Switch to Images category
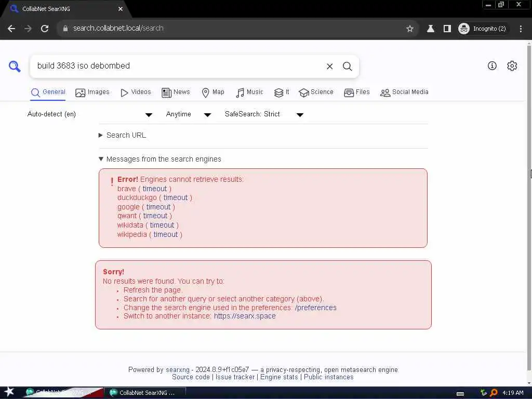Viewport: 532px width, 399px height. 92,92
